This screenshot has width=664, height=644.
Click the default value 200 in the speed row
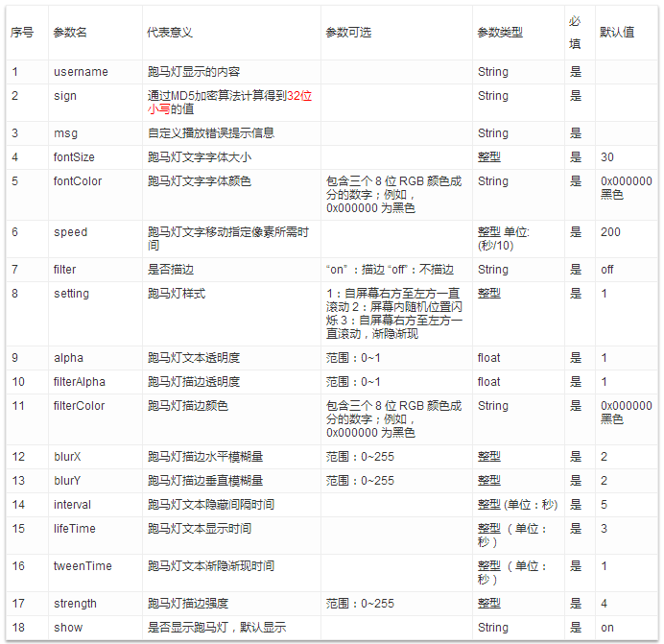[x=610, y=232]
